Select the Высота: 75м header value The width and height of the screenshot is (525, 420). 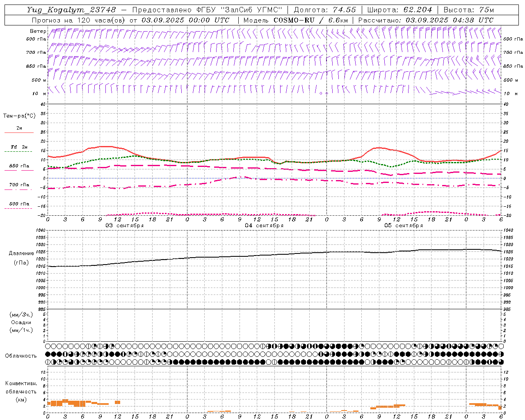469,10
